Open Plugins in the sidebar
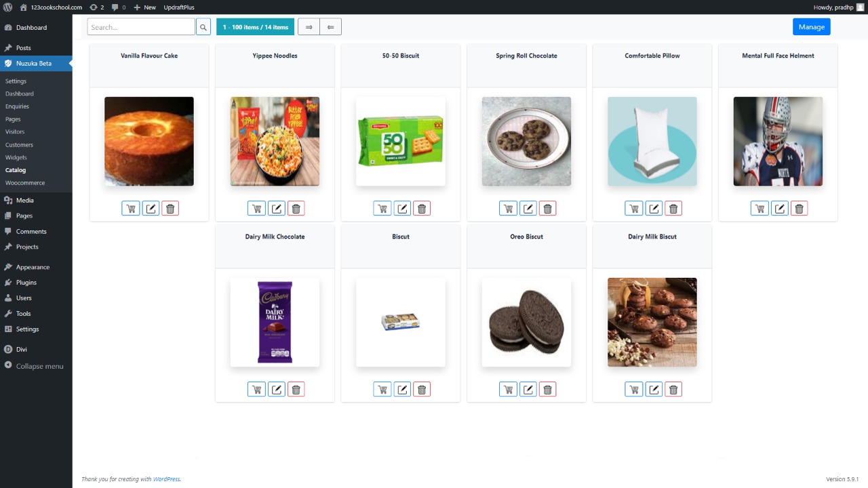This screenshot has width=868, height=488. click(x=26, y=283)
